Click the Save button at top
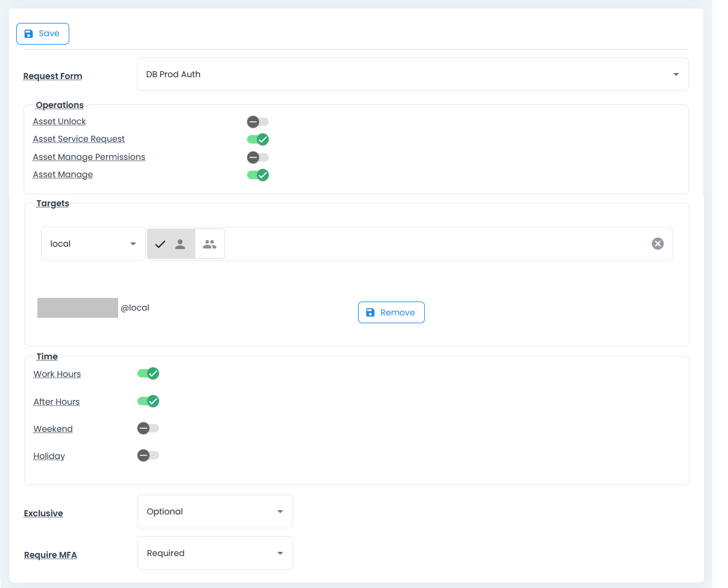Image resolution: width=728 pixels, height=588 pixels. coord(42,34)
